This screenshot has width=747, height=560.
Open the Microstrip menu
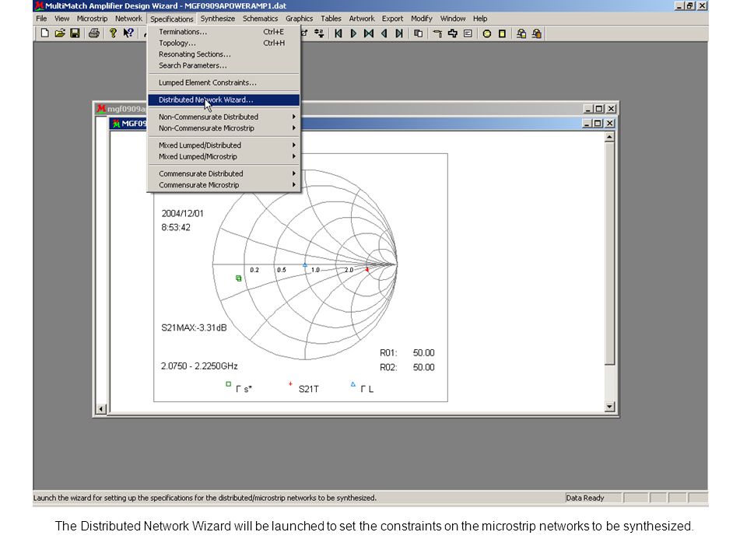[92, 19]
